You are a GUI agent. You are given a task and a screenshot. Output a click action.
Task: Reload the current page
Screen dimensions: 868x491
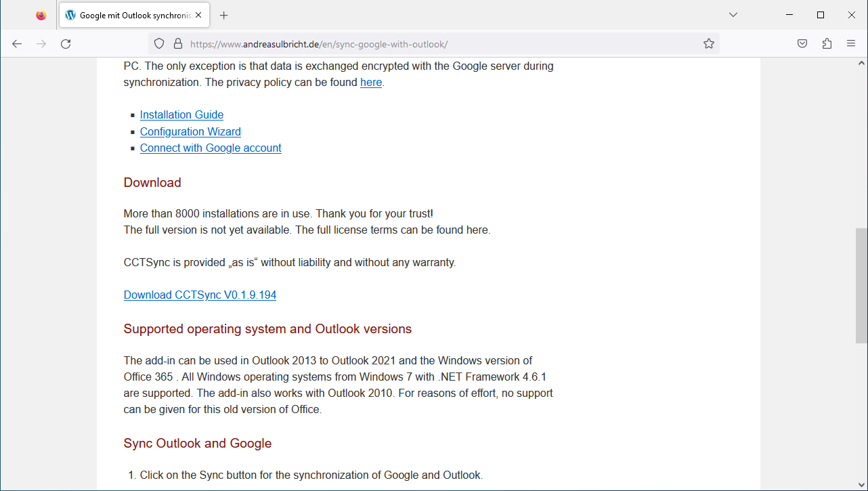pyautogui.click(x=66, y=43)
